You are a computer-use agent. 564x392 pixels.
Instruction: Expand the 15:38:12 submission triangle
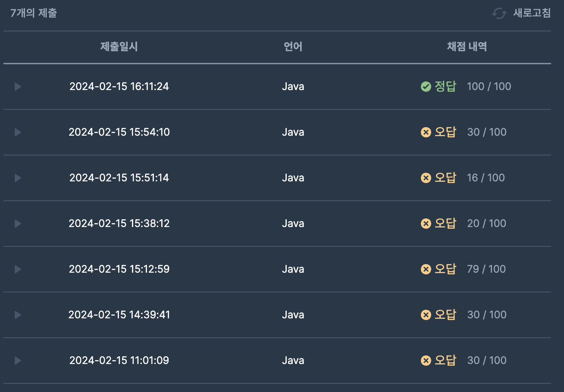[18, 224]
